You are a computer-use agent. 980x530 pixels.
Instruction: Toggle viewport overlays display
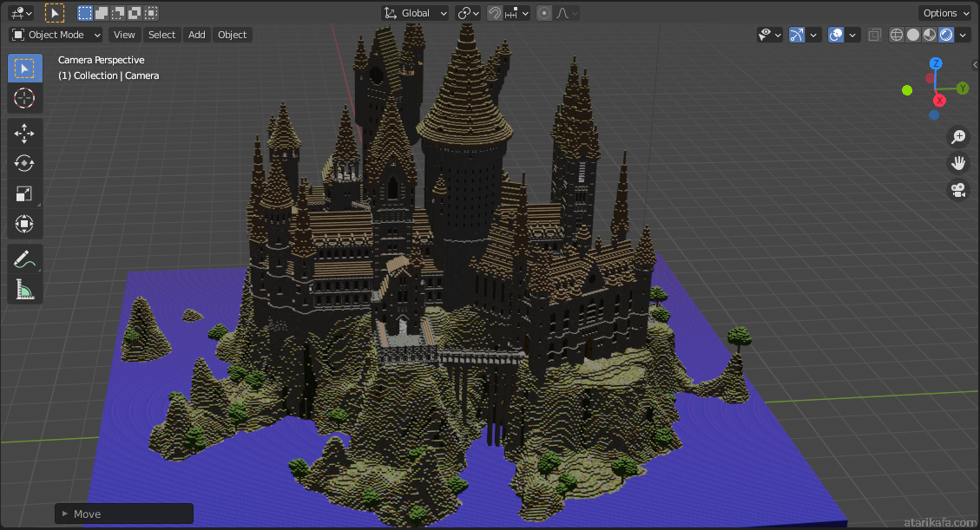[x=836, y=35]
